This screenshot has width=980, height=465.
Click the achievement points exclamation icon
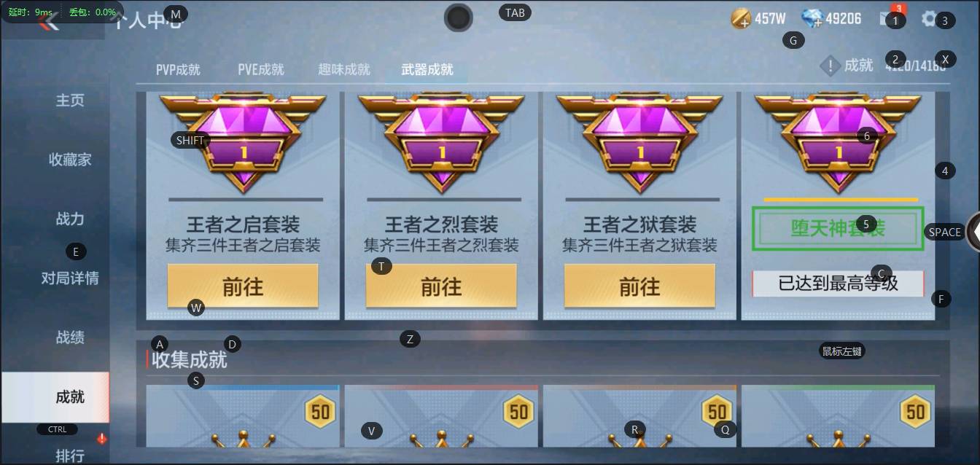click(830, 66)
